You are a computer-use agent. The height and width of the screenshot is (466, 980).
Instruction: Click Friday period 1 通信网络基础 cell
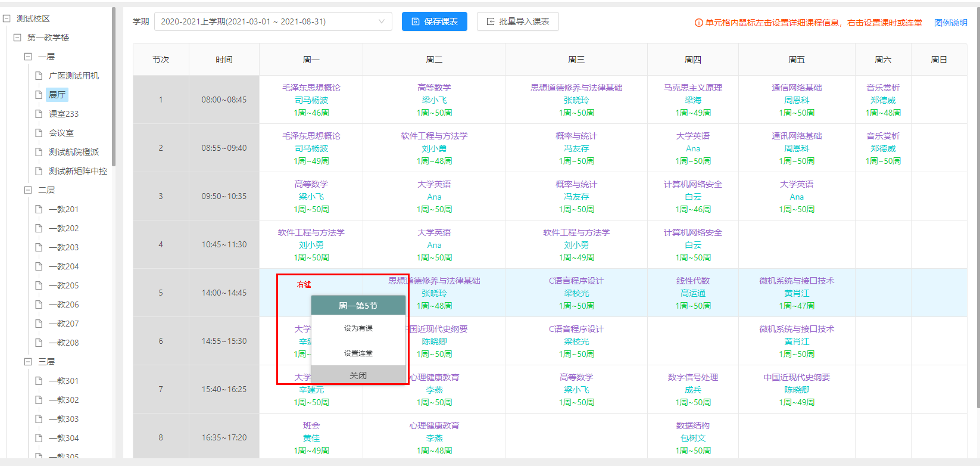[x=797, y=100]
